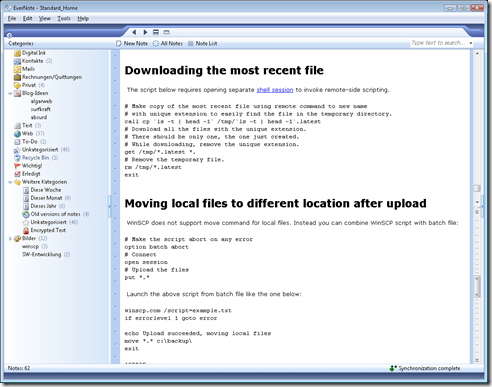Click the Type text to search field
Image resolution: width=492 pixels, height=387 pixels.
click(438, 43)
